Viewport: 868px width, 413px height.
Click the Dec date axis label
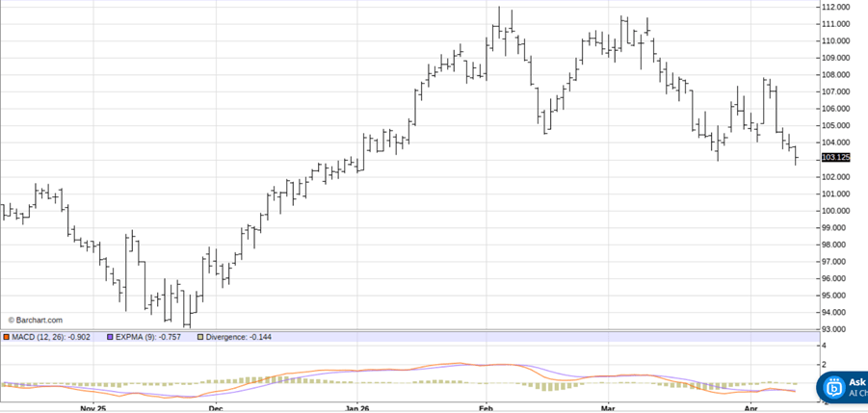216,407
